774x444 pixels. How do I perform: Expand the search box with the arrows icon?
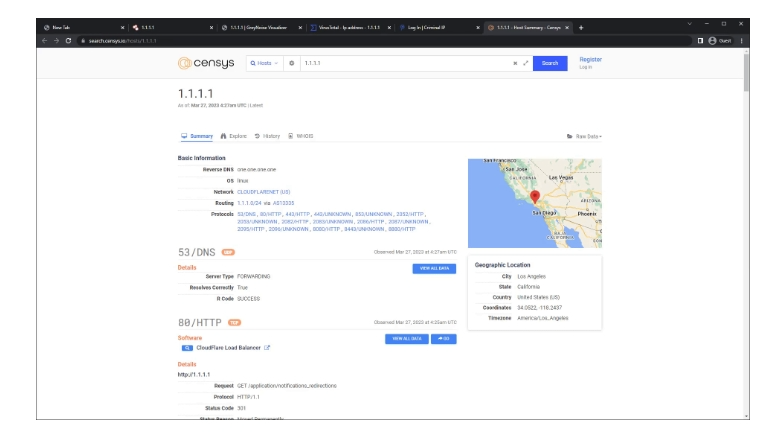coord(526,63)
